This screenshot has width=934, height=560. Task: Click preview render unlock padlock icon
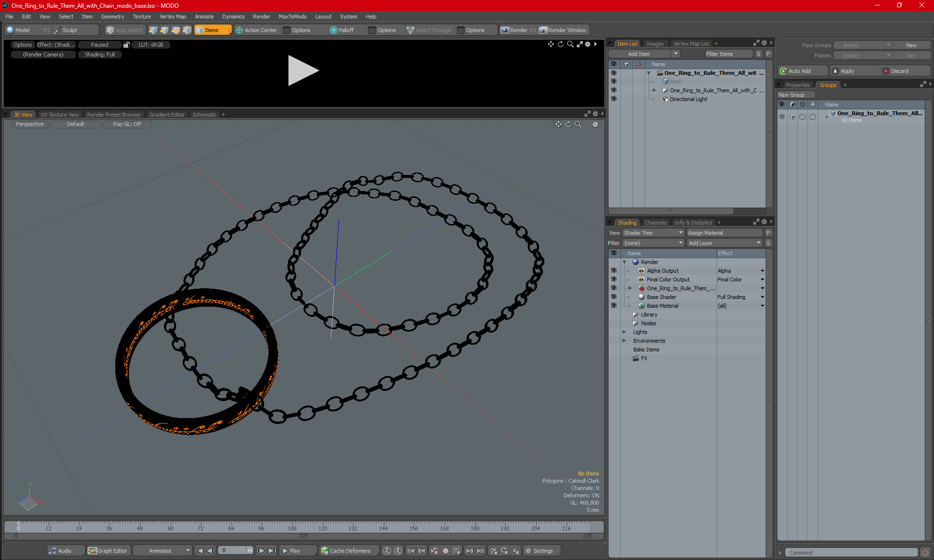[126, 45]
